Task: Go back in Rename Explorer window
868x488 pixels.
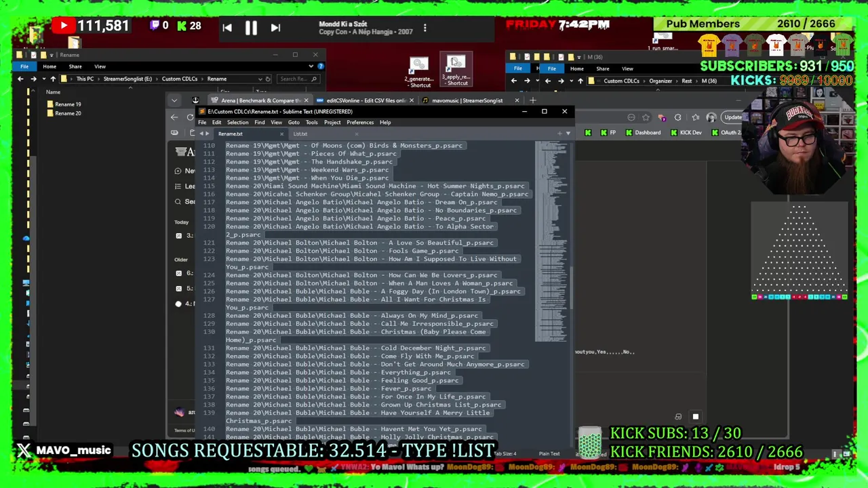Action: click(20, 79)
